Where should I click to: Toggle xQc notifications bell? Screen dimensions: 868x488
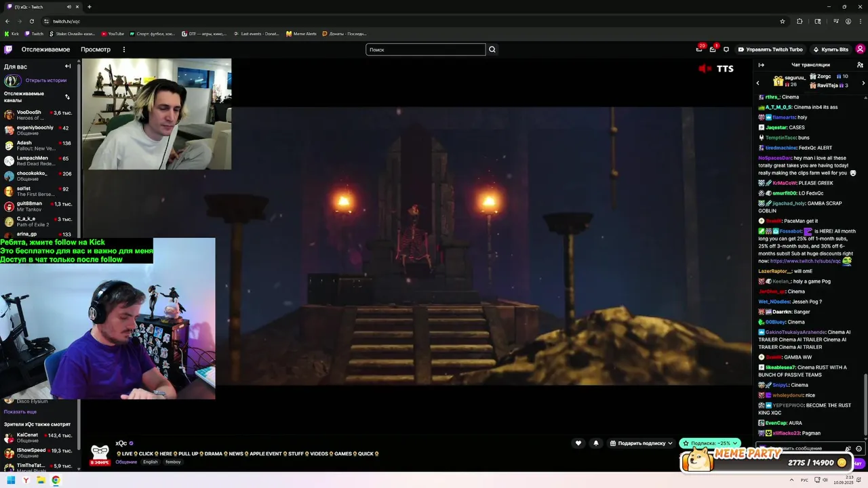pos(596,443)
